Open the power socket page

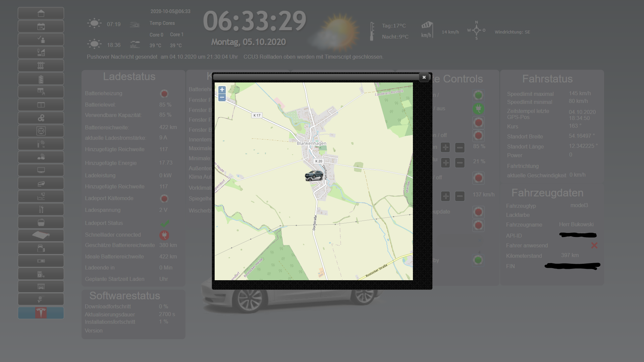[x=41, y=131]
